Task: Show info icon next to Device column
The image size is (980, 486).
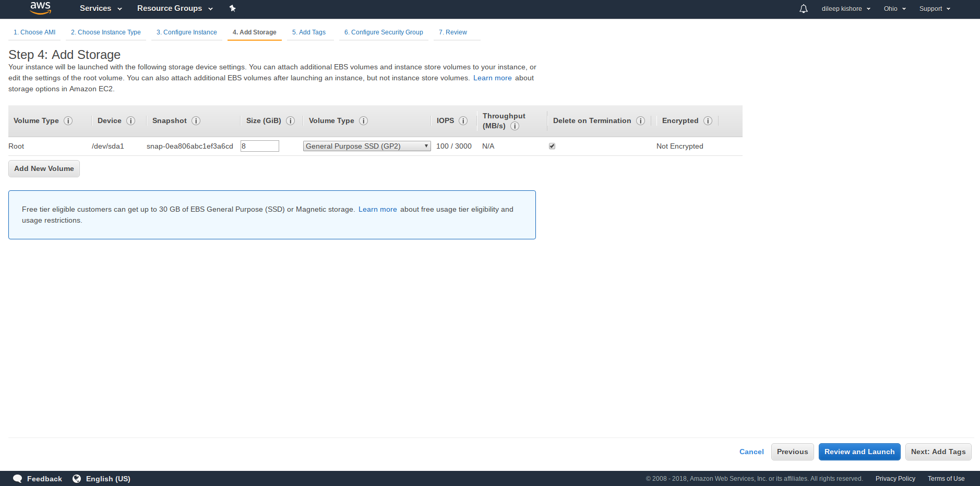Action: (x=131, y=121)
